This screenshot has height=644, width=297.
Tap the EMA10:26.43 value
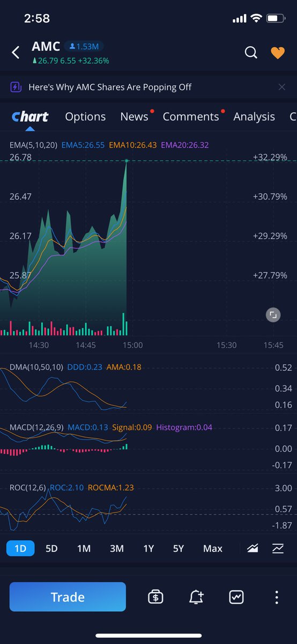(132, 145)
